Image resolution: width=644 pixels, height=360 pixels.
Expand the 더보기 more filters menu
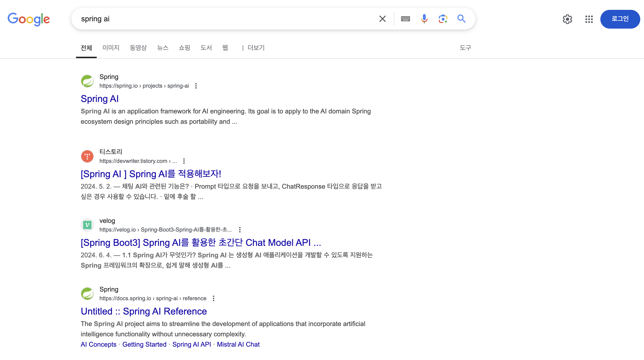coord(253,48)
